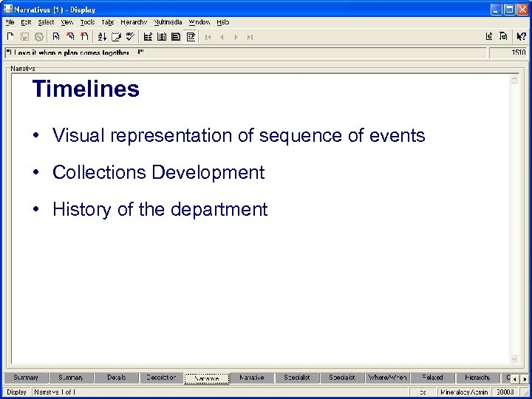The height and width of the screenshot is (399, 532).
Task: Click the first red-arrow search icon
Action: tap(70, 37)
